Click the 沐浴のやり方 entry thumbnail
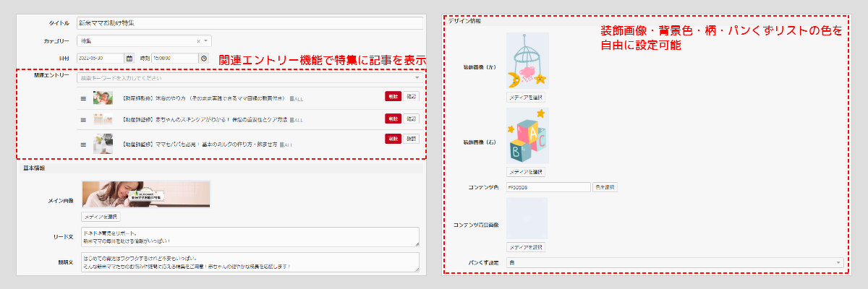868x289 pixels. click(x=102, y=98)
